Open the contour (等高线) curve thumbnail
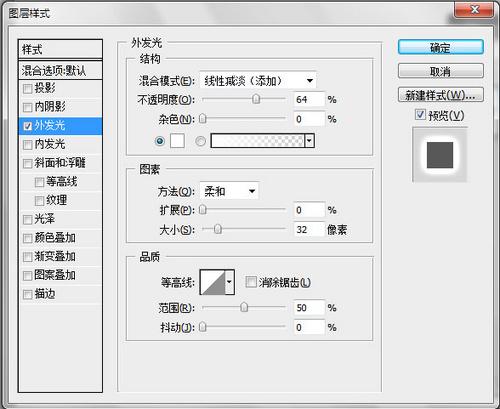 point(213,282)
